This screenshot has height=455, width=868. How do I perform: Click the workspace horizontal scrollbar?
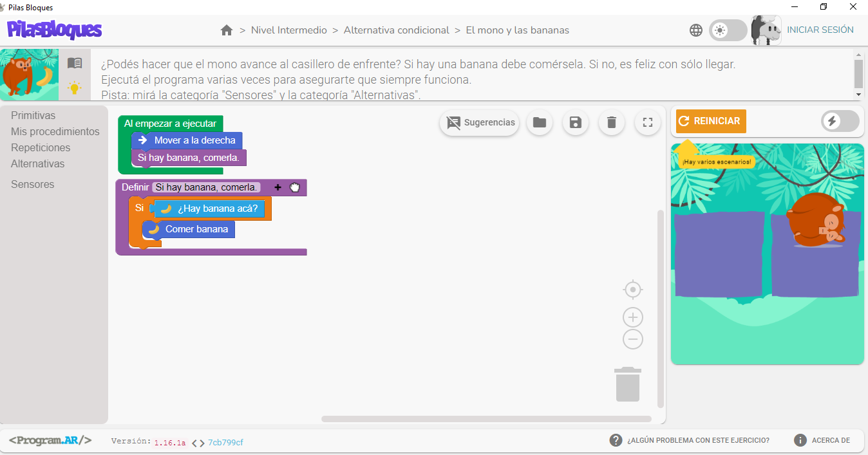[x=486, y=419]
